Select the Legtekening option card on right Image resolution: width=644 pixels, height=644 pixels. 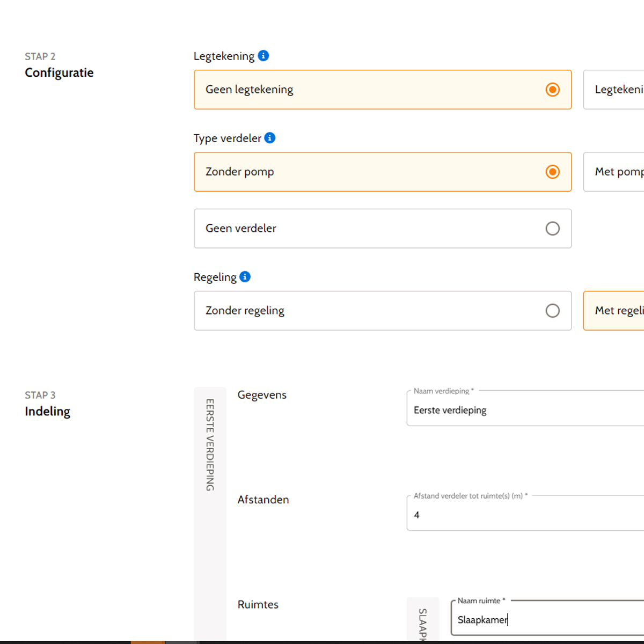coord(613,90)
